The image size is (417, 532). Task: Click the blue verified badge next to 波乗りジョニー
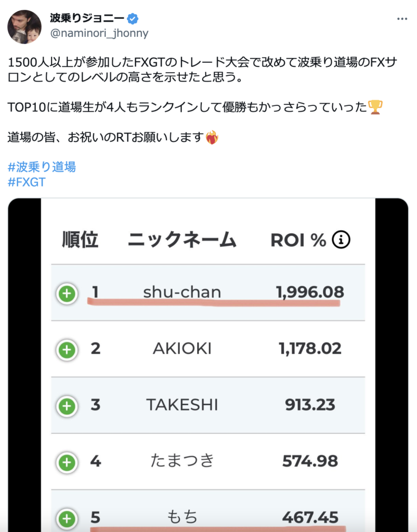click(133, 19)
